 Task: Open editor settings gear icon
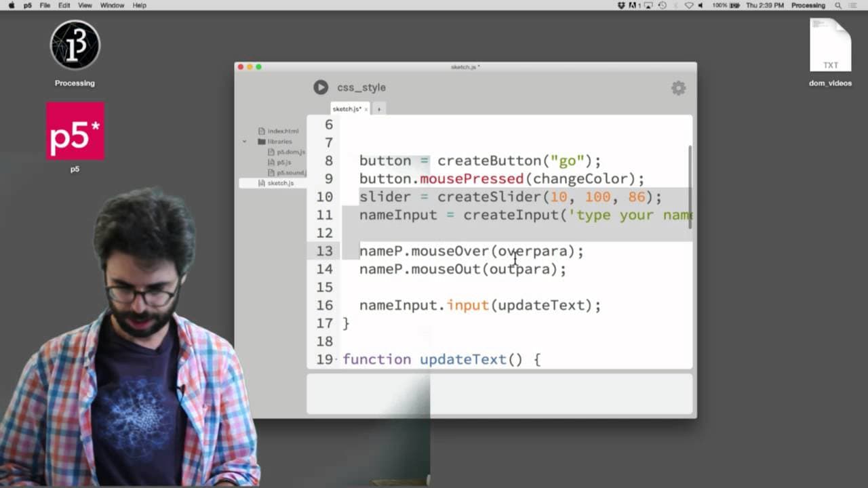pos(678,88)
